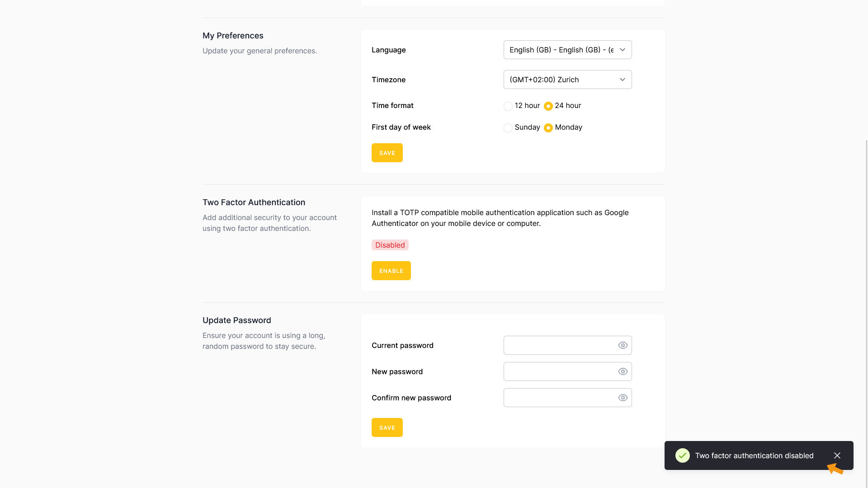
Task: Focus the Current password input
Action: (x=559, y=345)
